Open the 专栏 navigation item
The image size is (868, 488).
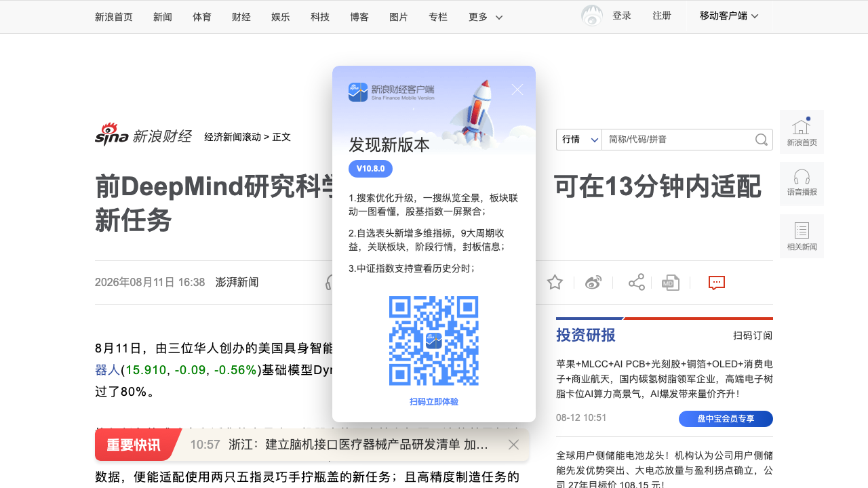coord(438,17)
